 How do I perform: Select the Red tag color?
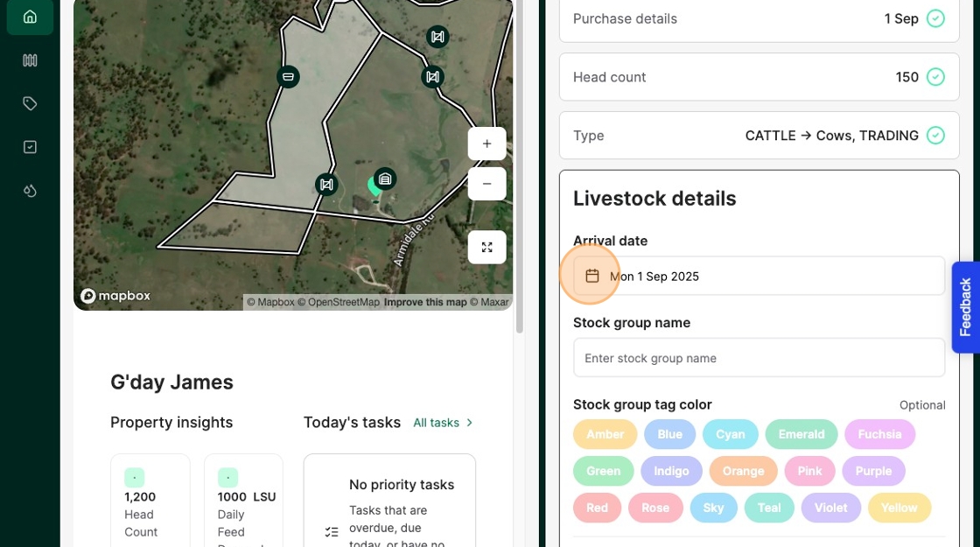(x=597, y=508)
